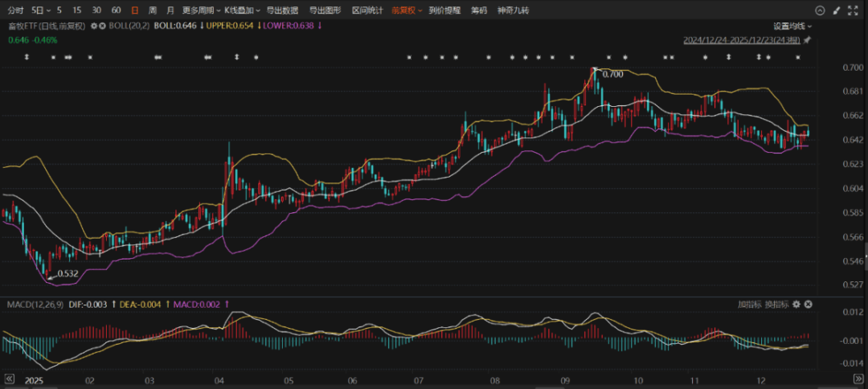Viewport: 868px width, 389px height.
Task: Open the 神奇九转 indicator
Action: click(x=514, y=10)
